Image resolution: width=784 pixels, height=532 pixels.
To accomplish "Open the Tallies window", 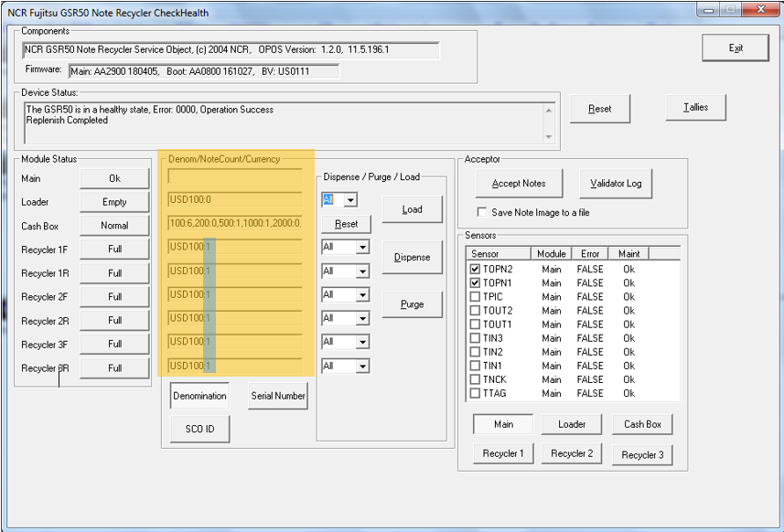I will pyautogui.click(x=695, y=107).
